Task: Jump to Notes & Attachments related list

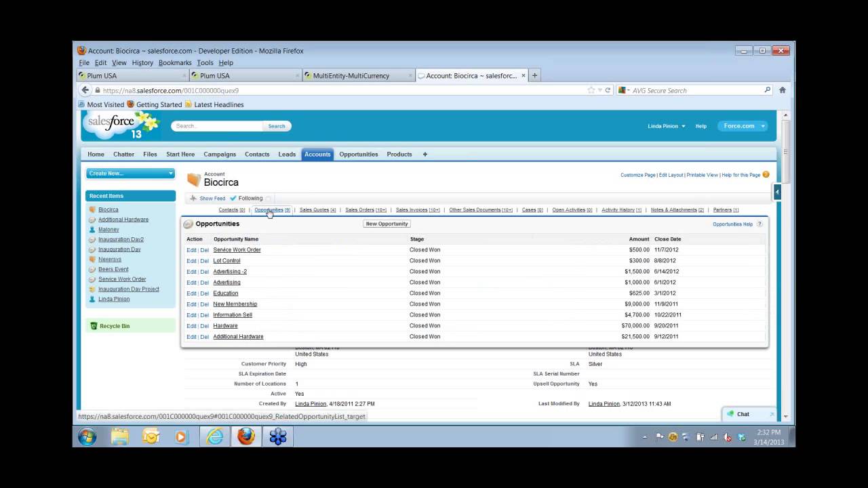Action: pos(677,210)
